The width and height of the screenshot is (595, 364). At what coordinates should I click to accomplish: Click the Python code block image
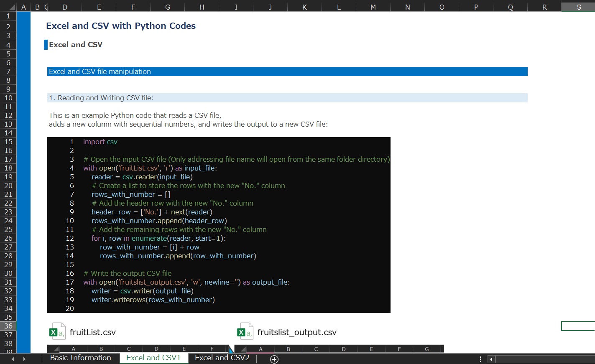click(219, 225)
